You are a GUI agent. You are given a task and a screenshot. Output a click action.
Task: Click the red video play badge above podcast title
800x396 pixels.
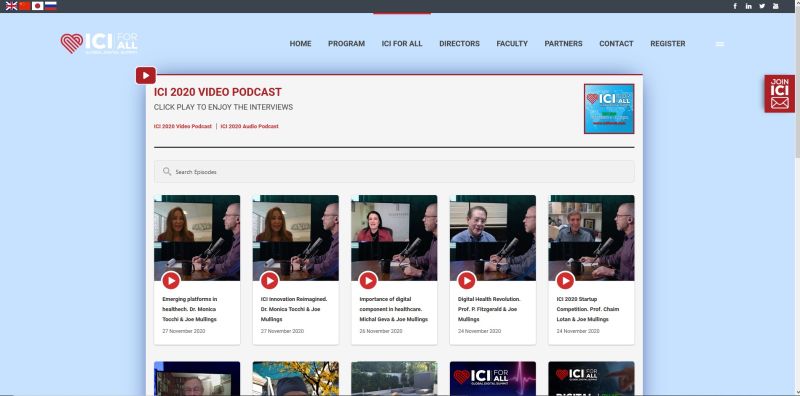146,76
